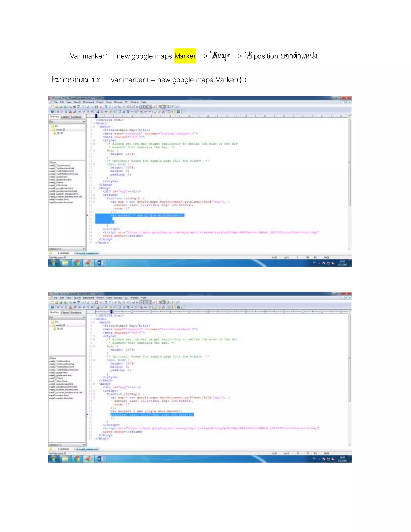Image resolution: width=411 pixels, height=532 pixels.
Task: Switch to Untitled document tab, upper screenshot
Action: pyautogui.click(x=63, y=253)
